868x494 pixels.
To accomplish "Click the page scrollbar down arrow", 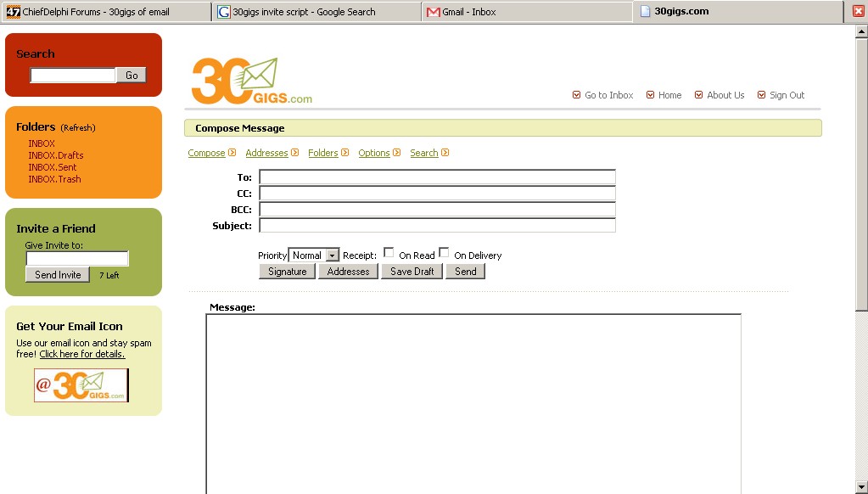I will click(x=861, y=487).
